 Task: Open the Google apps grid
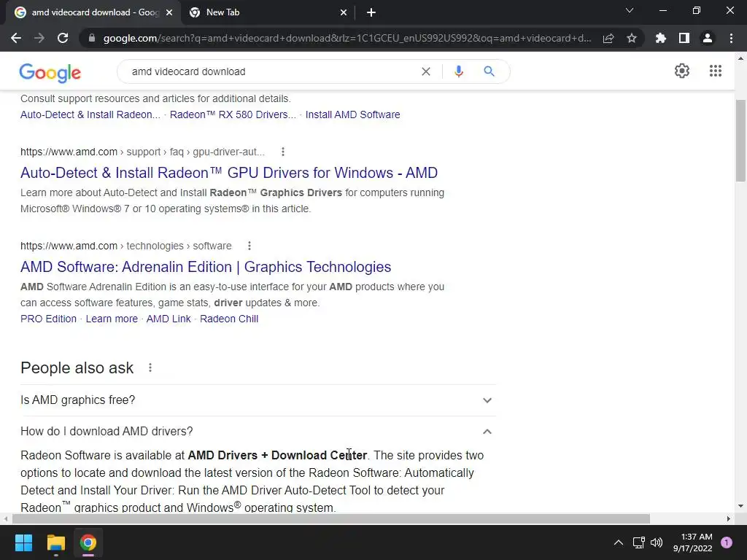(x=715, y=71)
